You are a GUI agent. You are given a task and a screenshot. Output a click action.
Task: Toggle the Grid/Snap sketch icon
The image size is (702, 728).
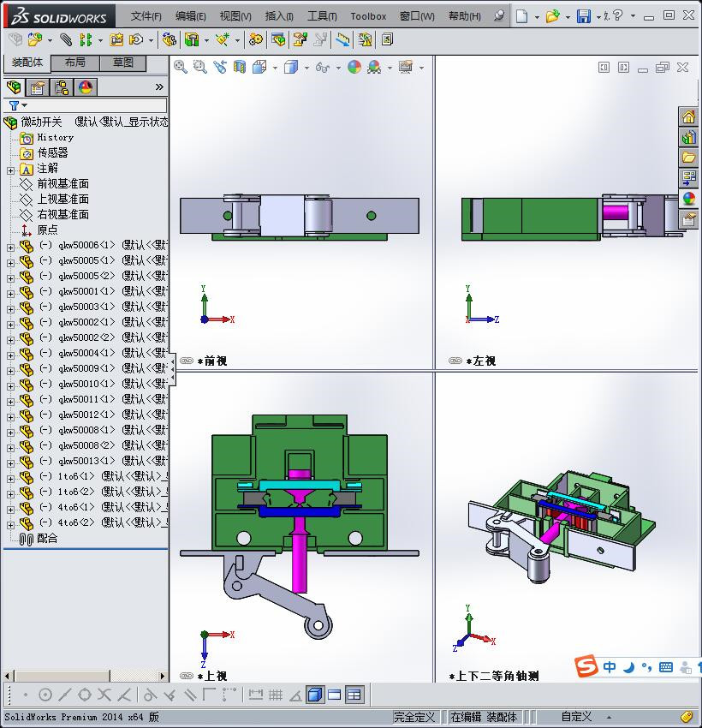coord(276,695)
